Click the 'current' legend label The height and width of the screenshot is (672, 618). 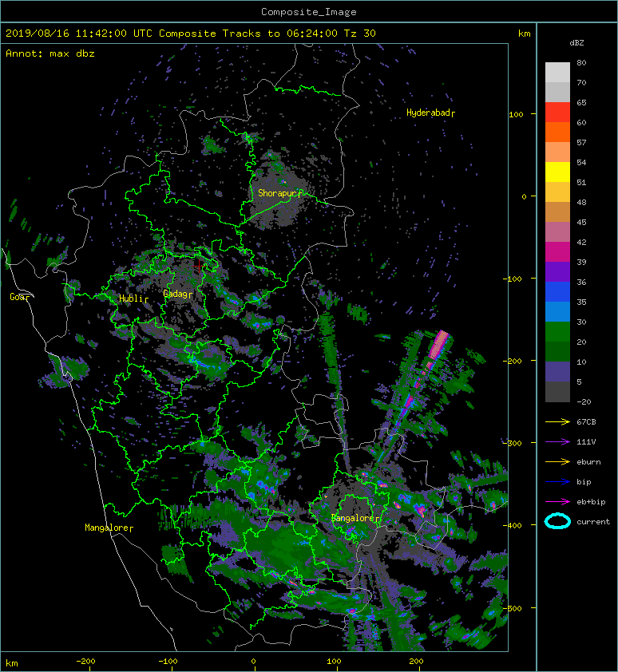593,522
